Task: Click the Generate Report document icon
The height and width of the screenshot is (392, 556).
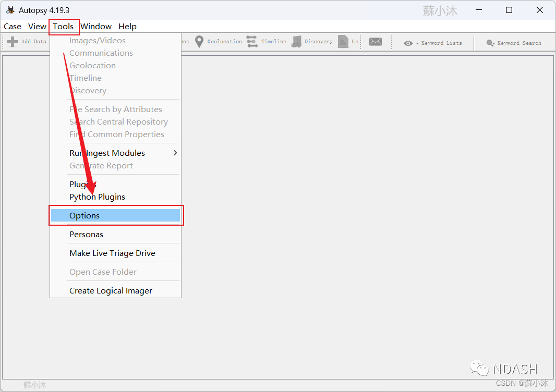Action: pyautogui.click(x=343, y=42)
